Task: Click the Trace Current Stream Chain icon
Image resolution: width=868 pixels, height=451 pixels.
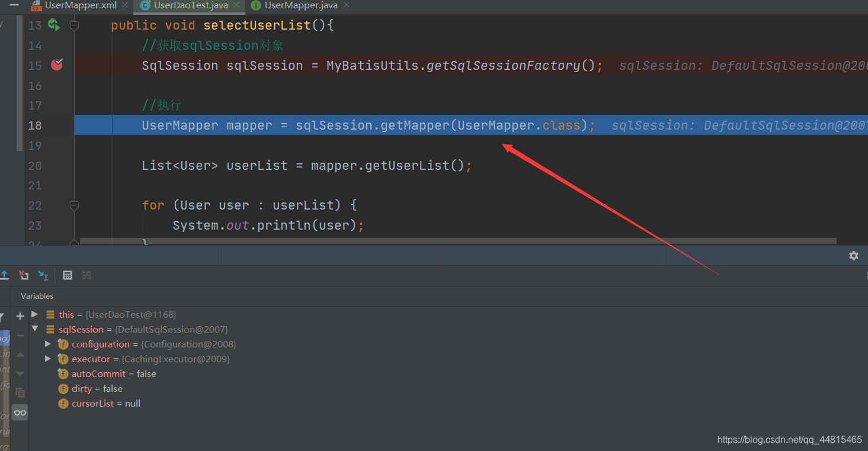Action: 87,275
